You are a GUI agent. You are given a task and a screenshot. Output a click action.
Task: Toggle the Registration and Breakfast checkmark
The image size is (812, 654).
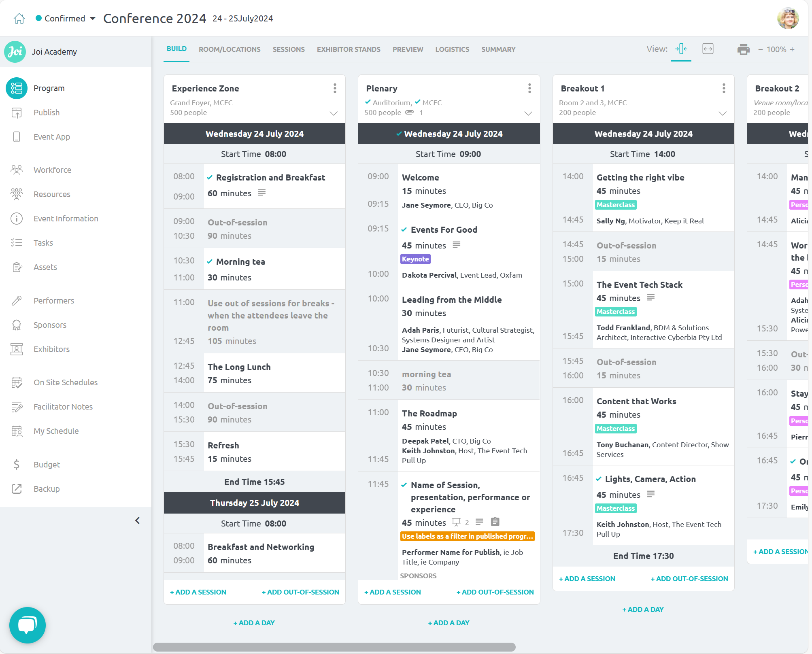point(210,178)
